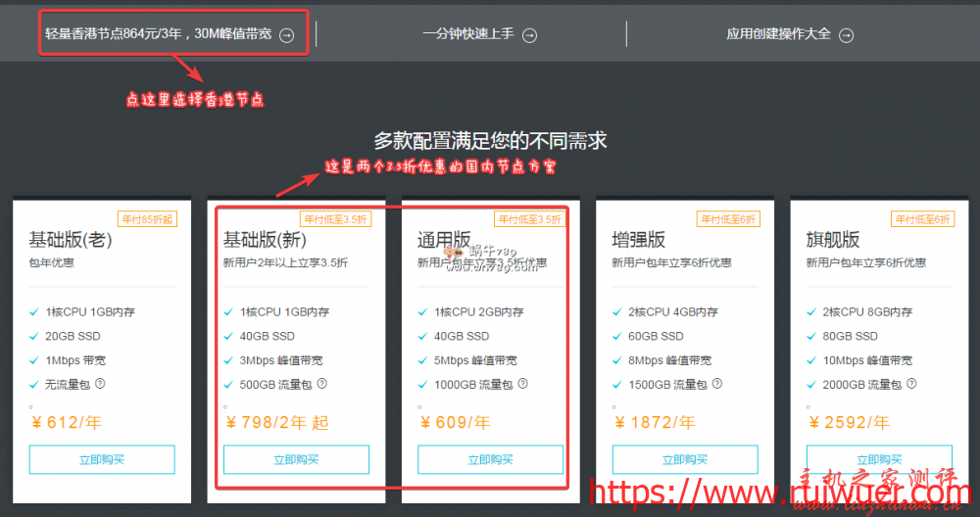Click the ¥609/年 price on 通用版 card
This screenshot has height=517, width=980.
(455, 423)
